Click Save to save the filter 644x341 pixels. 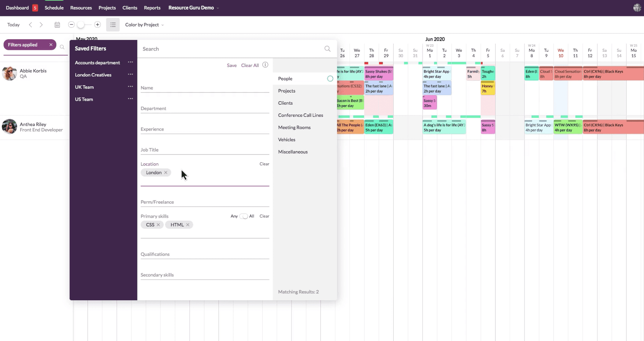click(232, 65)
